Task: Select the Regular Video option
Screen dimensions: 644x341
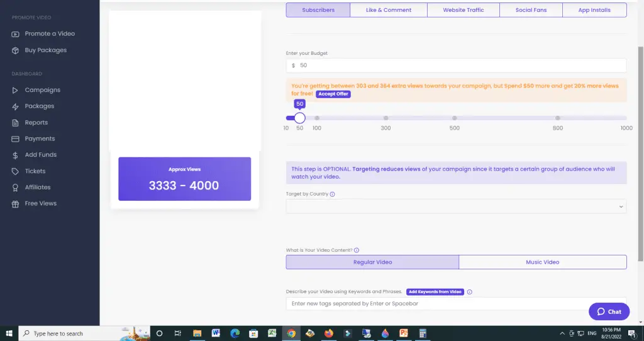Action: coord(372,262)
